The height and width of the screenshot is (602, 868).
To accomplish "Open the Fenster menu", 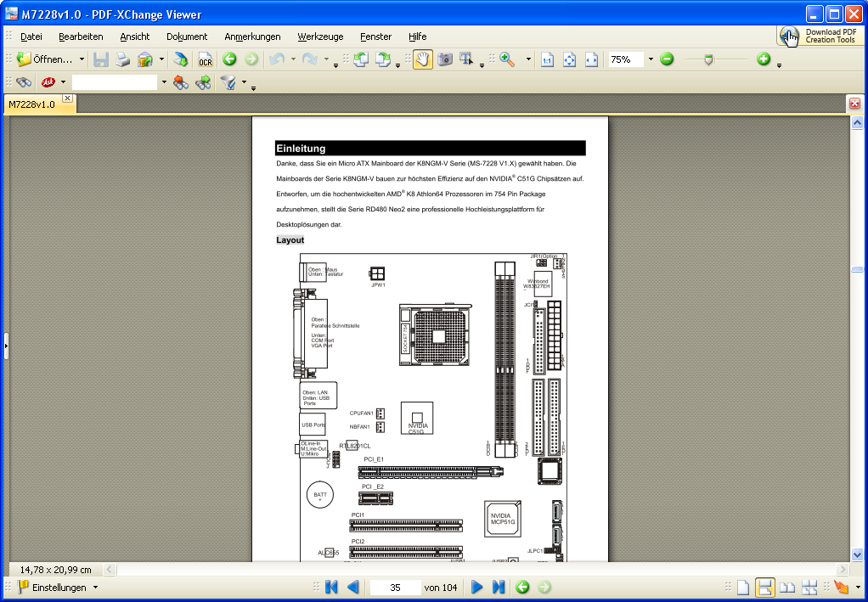I will [375, 37].
